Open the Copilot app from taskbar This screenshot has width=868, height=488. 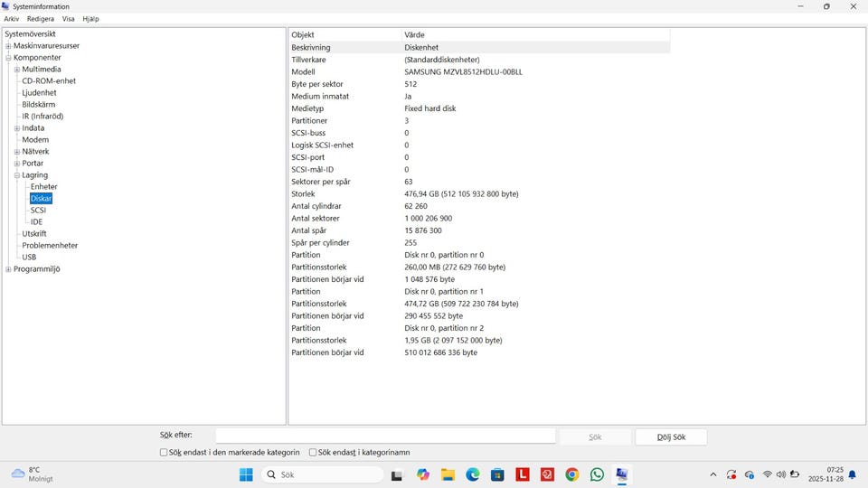[x=423, y=474]
